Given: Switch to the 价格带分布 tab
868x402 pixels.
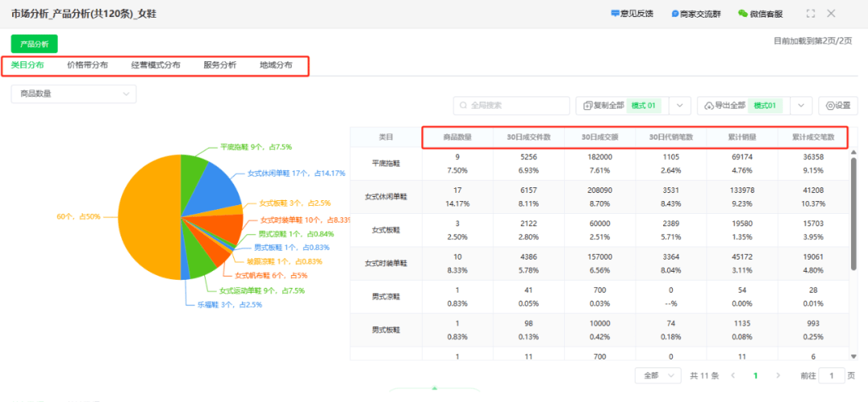Looking at the screenshot, I should [88, 65].
